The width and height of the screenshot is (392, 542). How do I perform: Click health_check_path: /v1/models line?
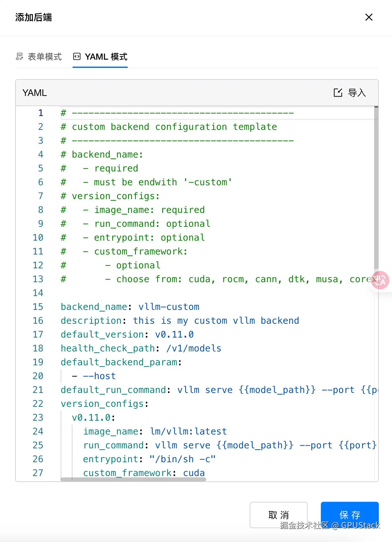(x=141, y=348)
